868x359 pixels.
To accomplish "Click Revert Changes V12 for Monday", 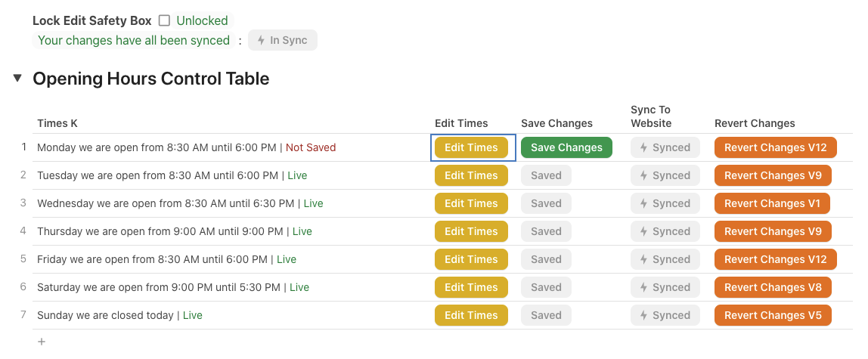I will (775, 147).
